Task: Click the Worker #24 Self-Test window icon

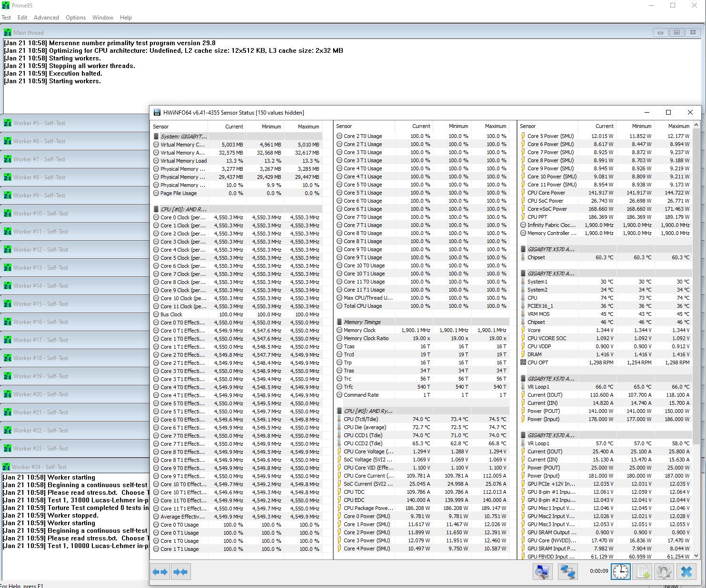Action: click(6, 467)
